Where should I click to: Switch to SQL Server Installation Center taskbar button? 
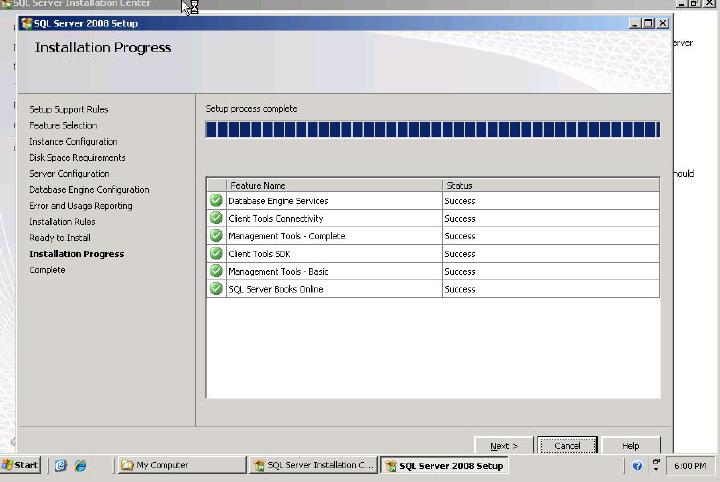tap(314, 465)
